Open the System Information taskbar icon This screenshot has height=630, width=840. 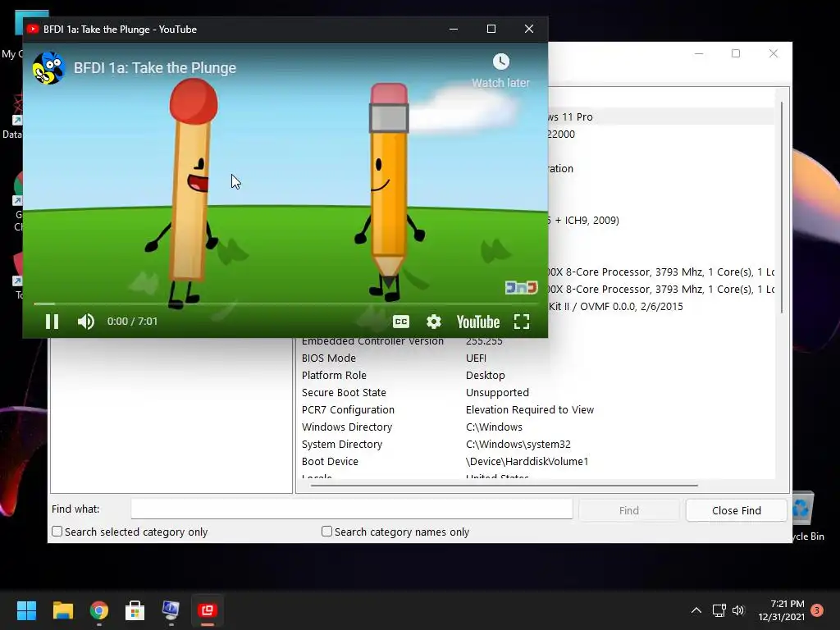pyautogui.click(x=171, y=610)
